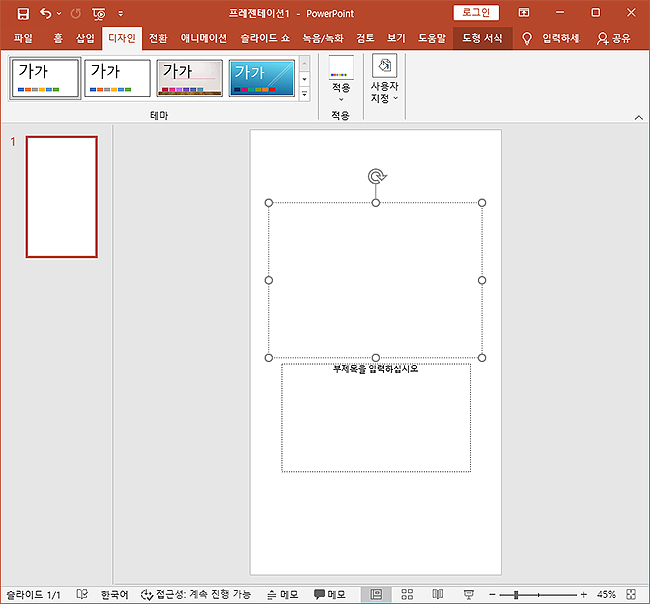
Task: Apply the second white theme thumbnail
Action: click(117, 78)
